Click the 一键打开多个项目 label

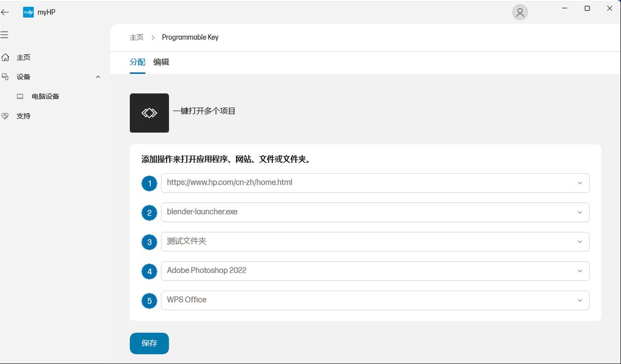(204, 111)
